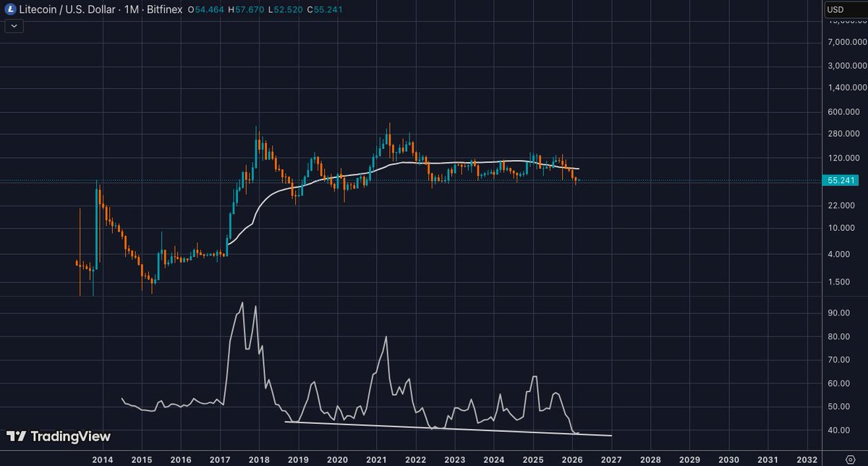Click the 280.000 price axis label
The image size is (868, 466).
[843, 134]
